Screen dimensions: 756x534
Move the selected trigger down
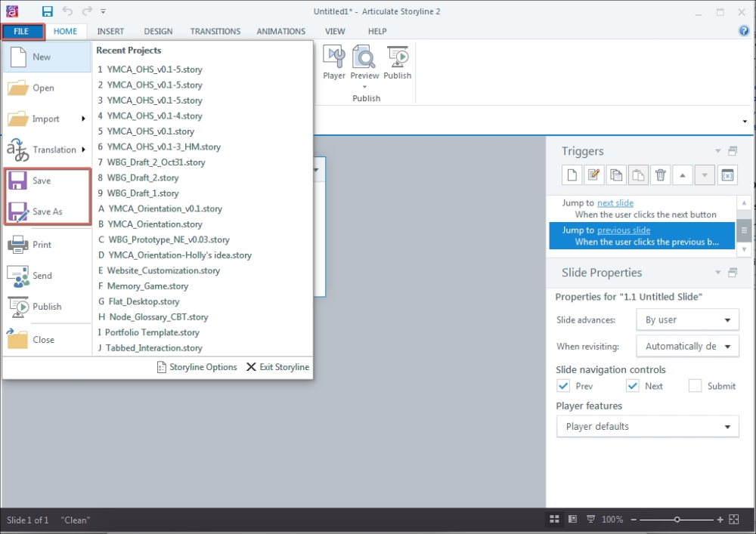[x=705, y=174]
